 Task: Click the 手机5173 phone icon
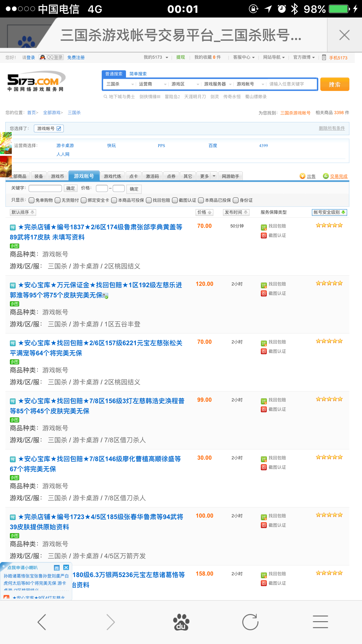[324, 57]
